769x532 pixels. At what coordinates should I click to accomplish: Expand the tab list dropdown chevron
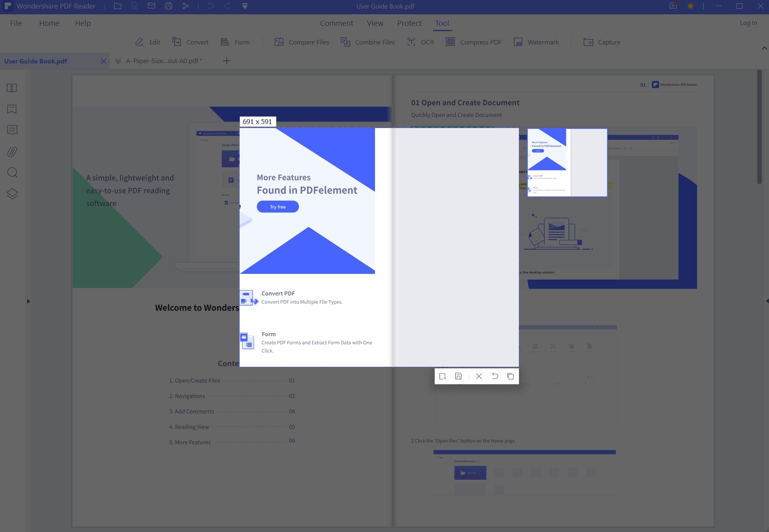coord(118,61)
